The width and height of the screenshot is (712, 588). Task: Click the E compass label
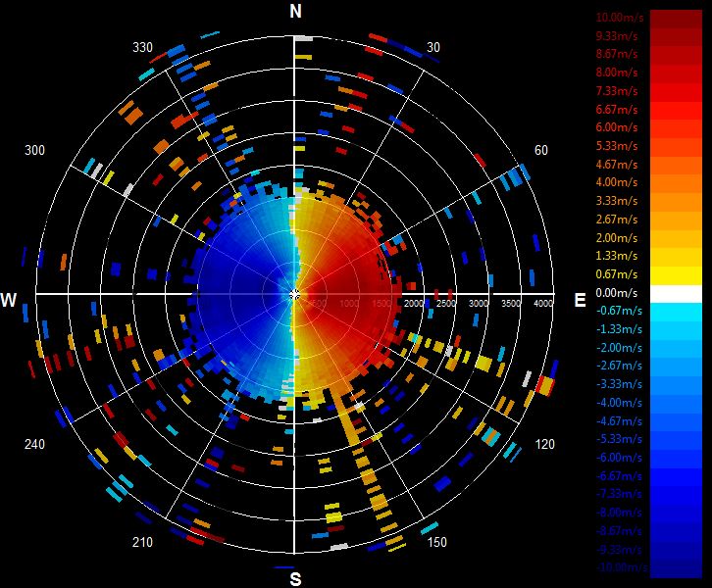tap(580, 300)
